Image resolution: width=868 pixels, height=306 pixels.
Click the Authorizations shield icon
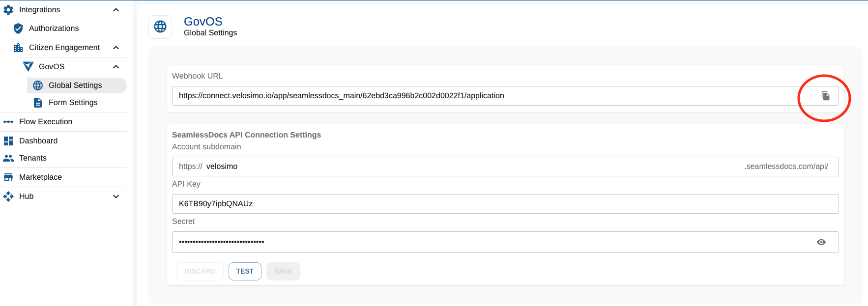coord(18,28)
